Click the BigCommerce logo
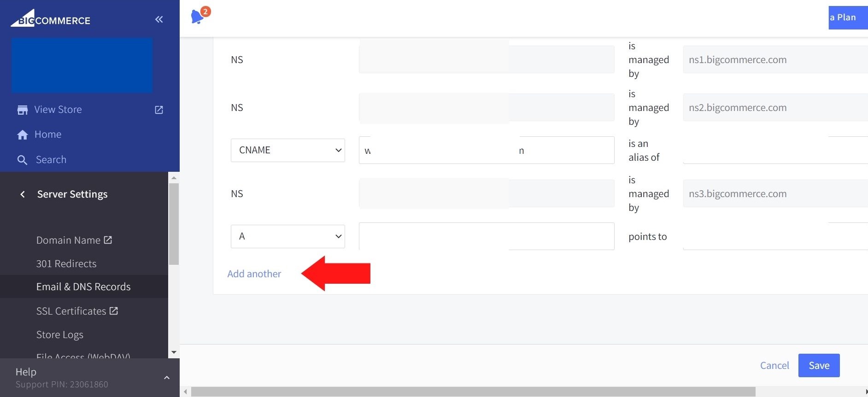Viewport: 868px width, 397px height. click(51, 19)
